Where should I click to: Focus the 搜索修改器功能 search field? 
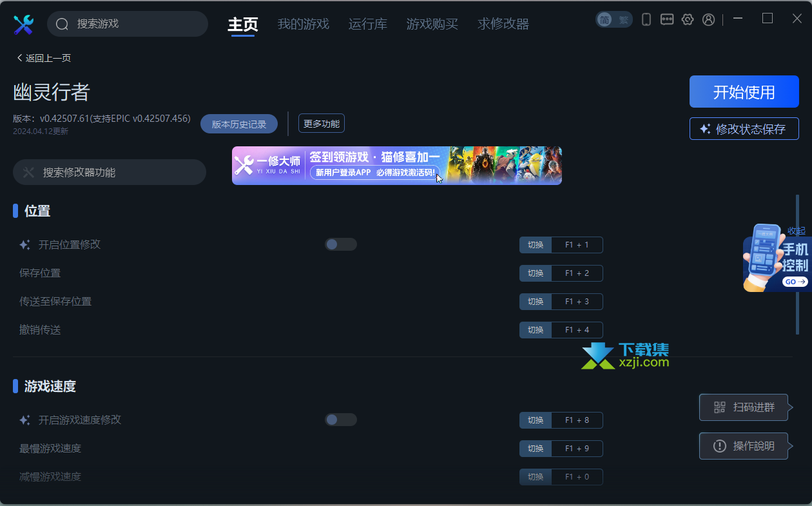click(110, 172)
